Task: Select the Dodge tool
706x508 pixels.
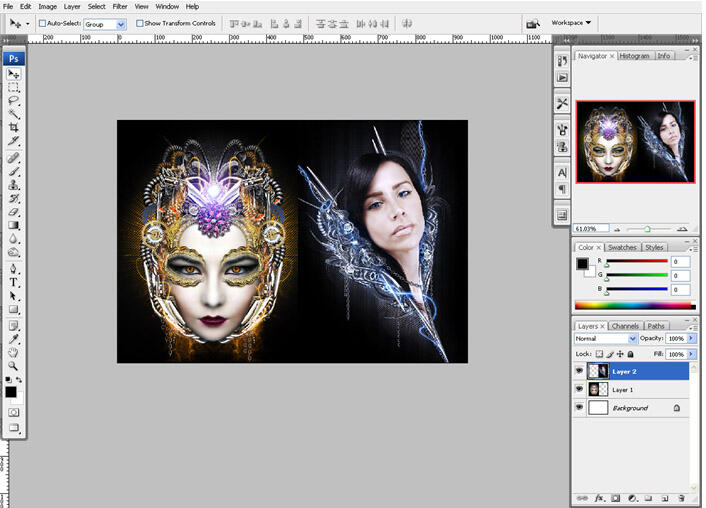Action: pyautogui.click(x=14, y=252)
